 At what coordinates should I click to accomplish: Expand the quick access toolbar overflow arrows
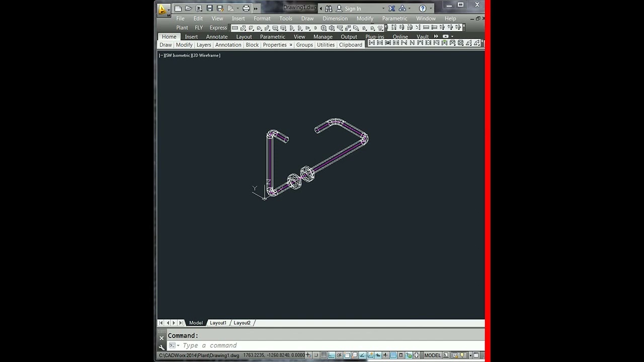click(256, 9)
